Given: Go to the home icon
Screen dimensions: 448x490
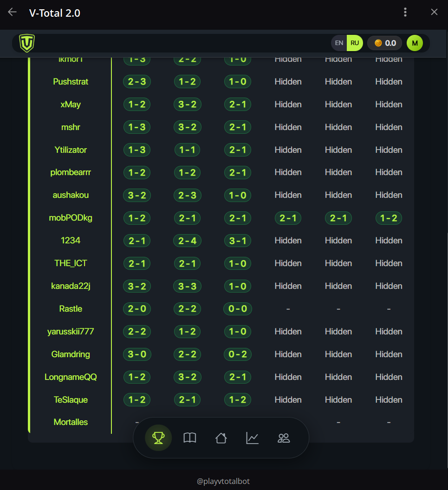Looking at the screenshot, I should pos(221,438).
